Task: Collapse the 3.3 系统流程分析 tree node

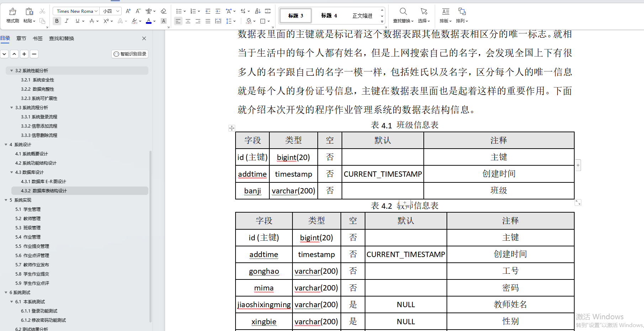Action: point(12,107)
